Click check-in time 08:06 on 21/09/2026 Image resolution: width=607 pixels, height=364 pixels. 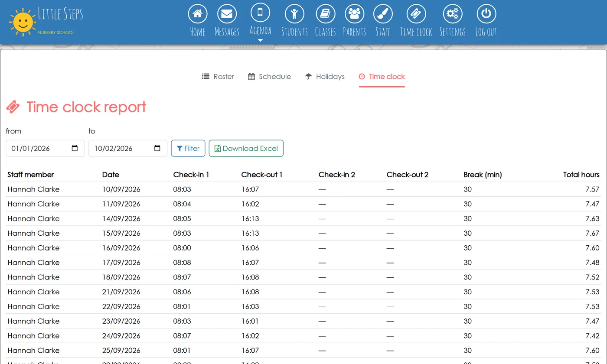pos(182,292)
